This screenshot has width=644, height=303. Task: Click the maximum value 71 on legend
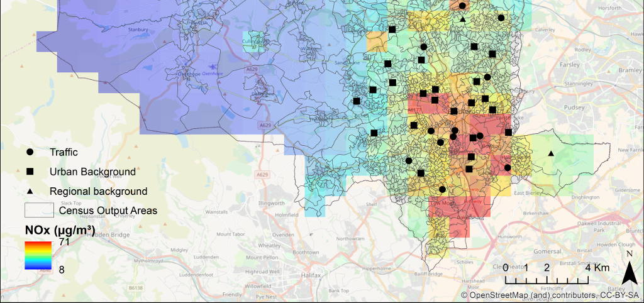(64, 242)
